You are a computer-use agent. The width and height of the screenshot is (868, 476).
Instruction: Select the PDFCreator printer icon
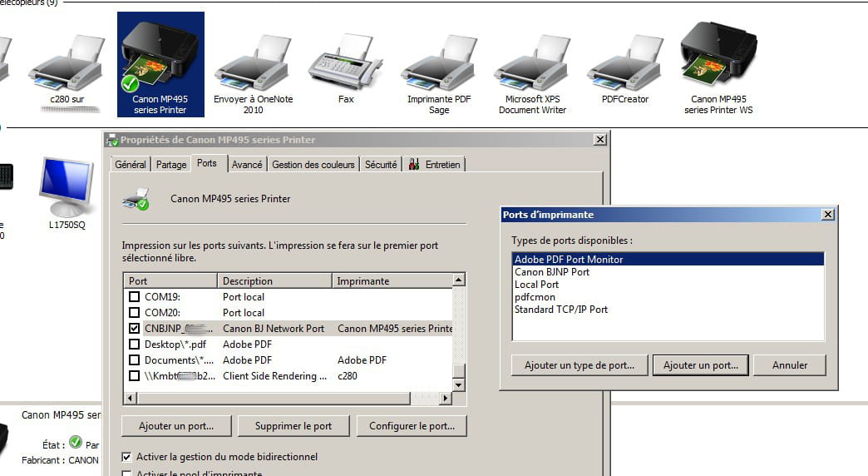tap(625, 62)
